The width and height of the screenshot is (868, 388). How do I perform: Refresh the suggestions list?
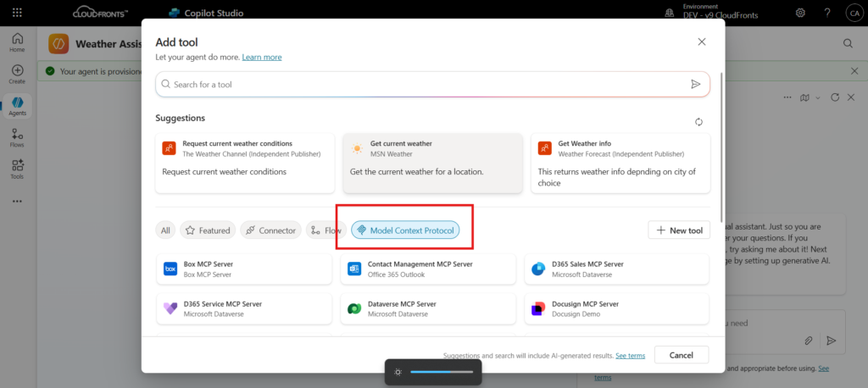[698, 122]
